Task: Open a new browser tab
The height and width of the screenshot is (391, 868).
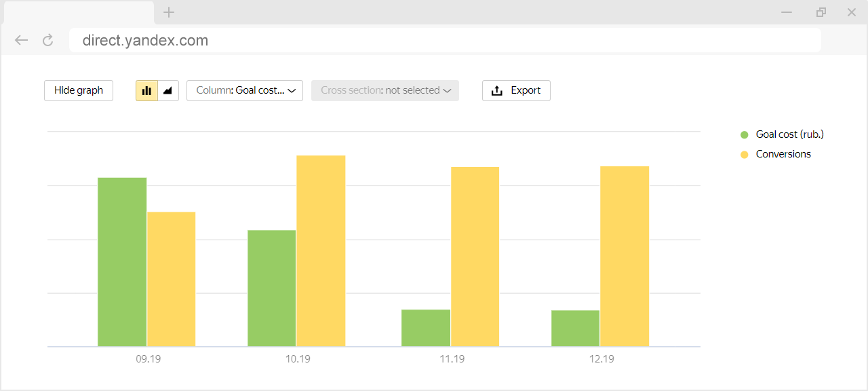Action: coord(169,12)
